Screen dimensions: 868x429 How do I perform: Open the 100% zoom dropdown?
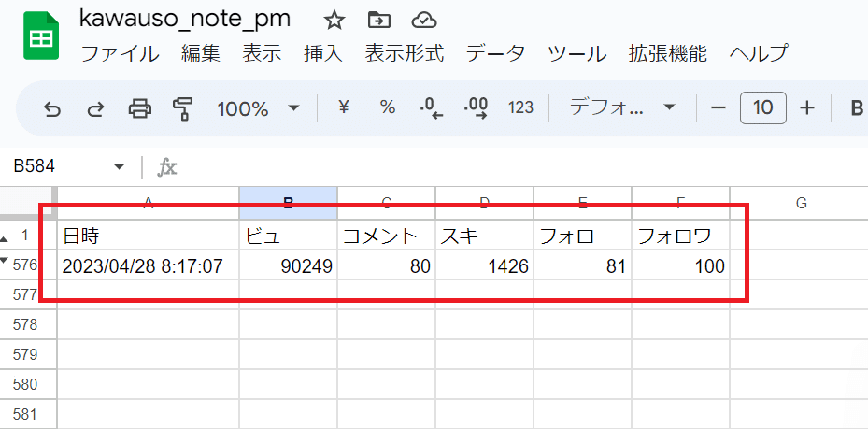pos(259,108)
